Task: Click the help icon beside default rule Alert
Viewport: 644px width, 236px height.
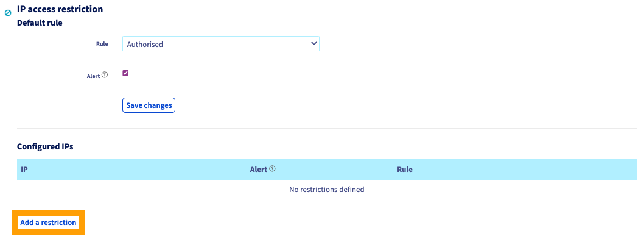Action: [x=105, y=75]
